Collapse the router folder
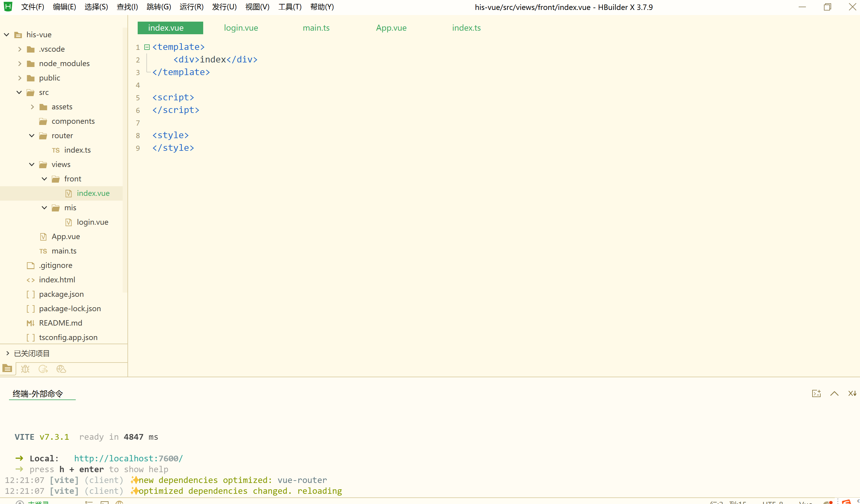The height and width of the screenshot is (504, 860). click(x=32, y=136)
